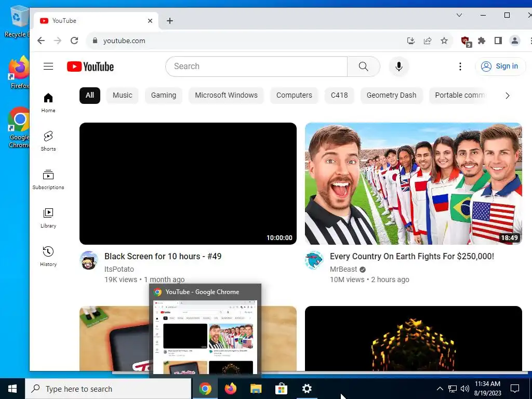
Task: Open Firefox from the taskbar
Action: pos(231,389)
